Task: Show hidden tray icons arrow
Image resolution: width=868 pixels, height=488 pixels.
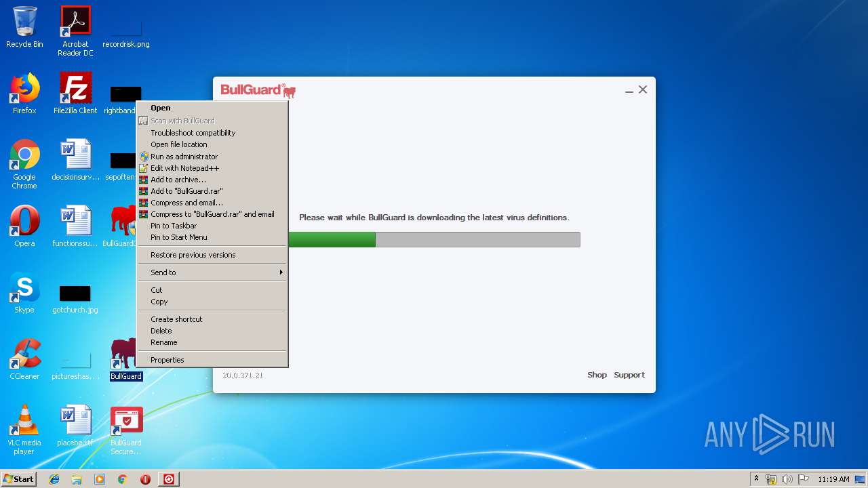Action: coord(756,479)
